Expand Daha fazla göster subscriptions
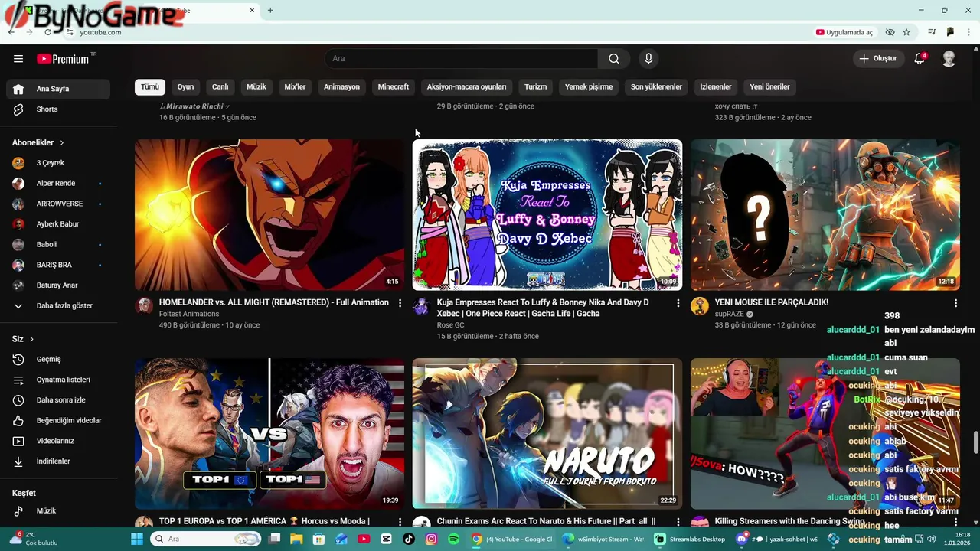This screenshot has width=980, height=551. (x=58, y=306)
